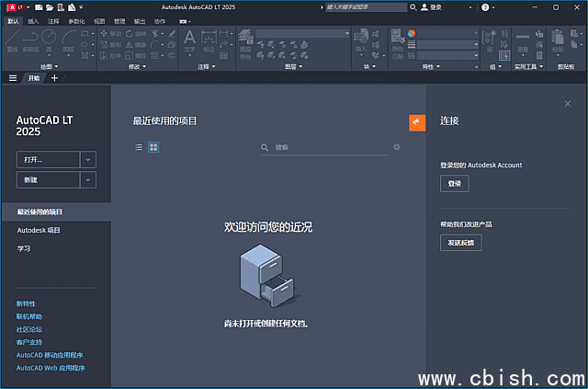Click the 打开... button
Viewport: 588px width, 389px height.
click(48, 160)
